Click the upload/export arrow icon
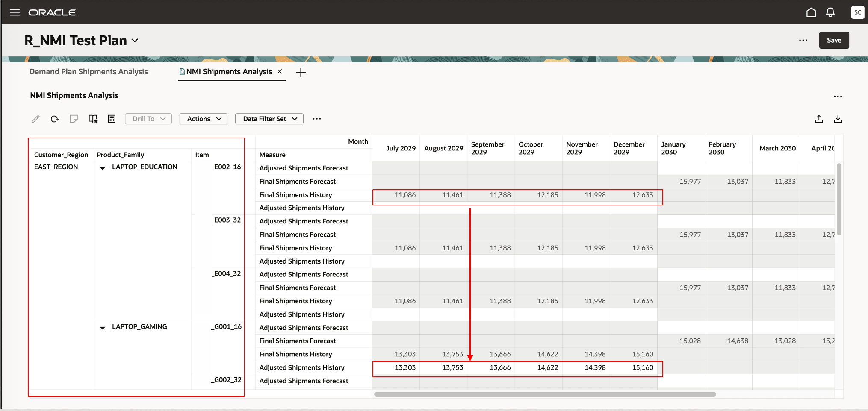This screenshot has width=868, height=411. 819,119
